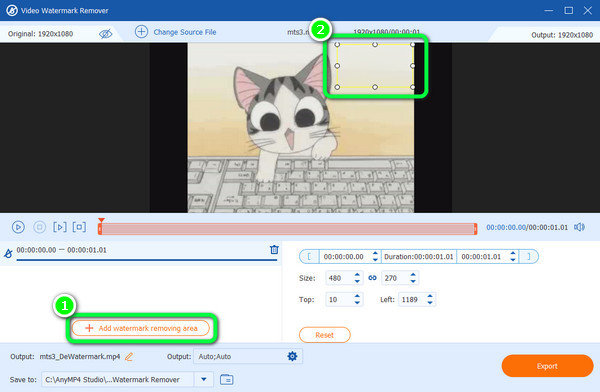Export the dewatermarked video
The height and width of the screenshot is (392, 600).
pyautogui.click(x=547, y=366)
